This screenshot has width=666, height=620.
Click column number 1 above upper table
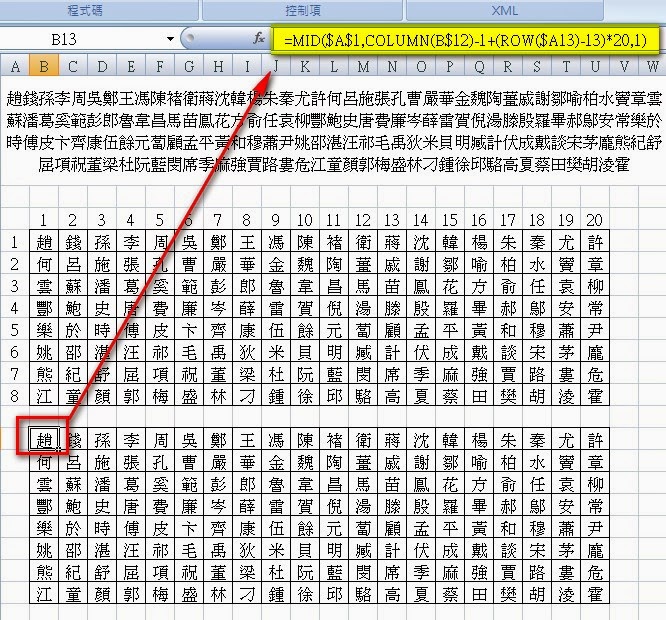(44, 220)
